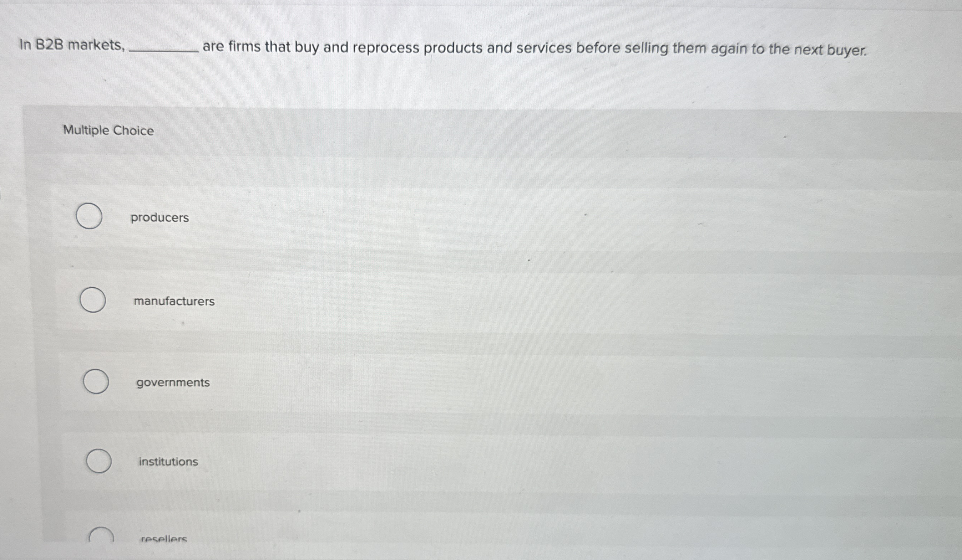The width and height of the screenshot is (962, 560).
Task: Click the word "reprocess" in the question
Action: [x=386, y=48]
